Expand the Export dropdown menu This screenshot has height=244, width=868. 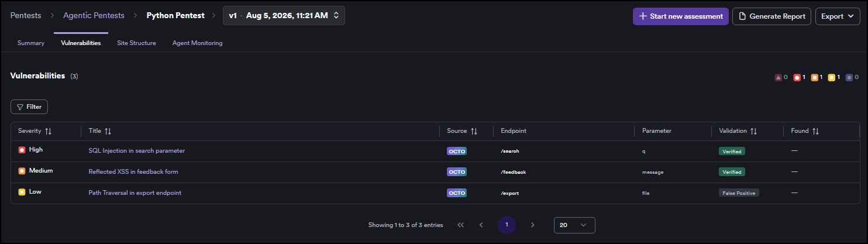[838, 16]
